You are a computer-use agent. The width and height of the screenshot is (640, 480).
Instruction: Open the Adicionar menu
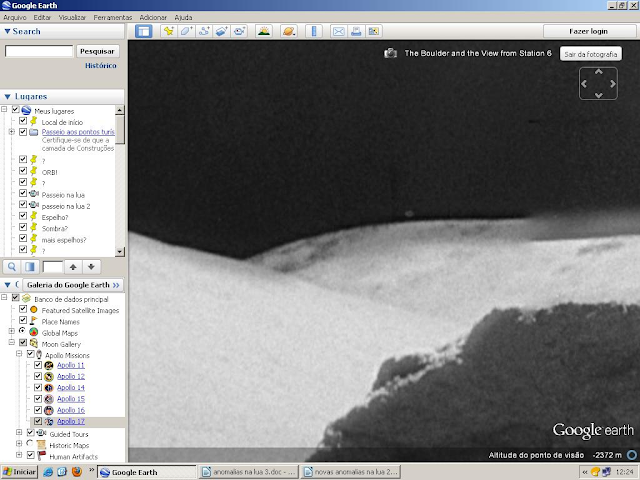tap(153, 18)
